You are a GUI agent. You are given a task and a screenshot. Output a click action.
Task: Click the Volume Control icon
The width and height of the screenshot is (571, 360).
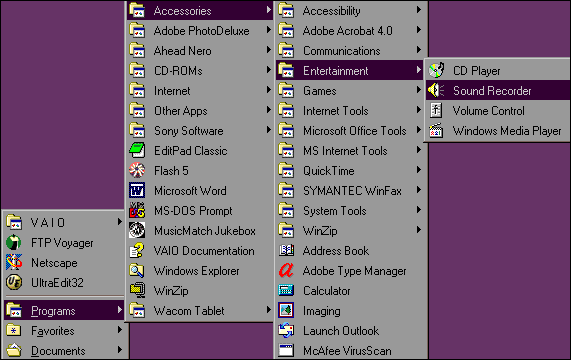tap(436, 110)
